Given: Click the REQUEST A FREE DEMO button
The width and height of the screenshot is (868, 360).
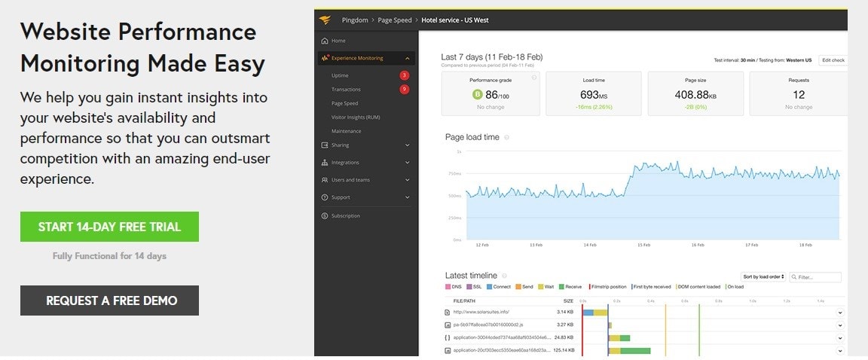Looking at the screenshot, I should click(109, 301).
